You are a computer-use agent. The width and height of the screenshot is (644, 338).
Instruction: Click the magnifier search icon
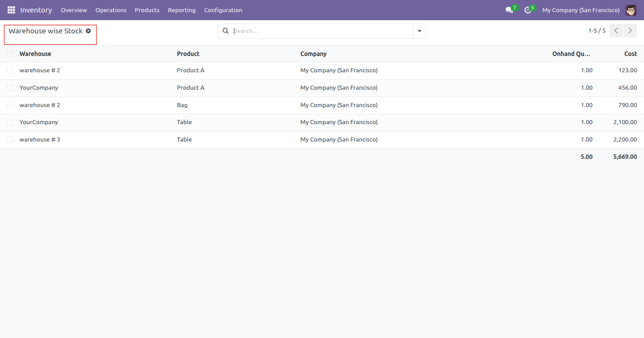(x=226, y=31)
